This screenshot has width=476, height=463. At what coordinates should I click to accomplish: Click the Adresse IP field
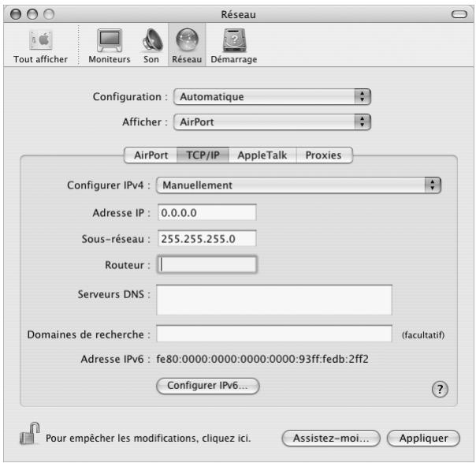click(x=207, y=212)
